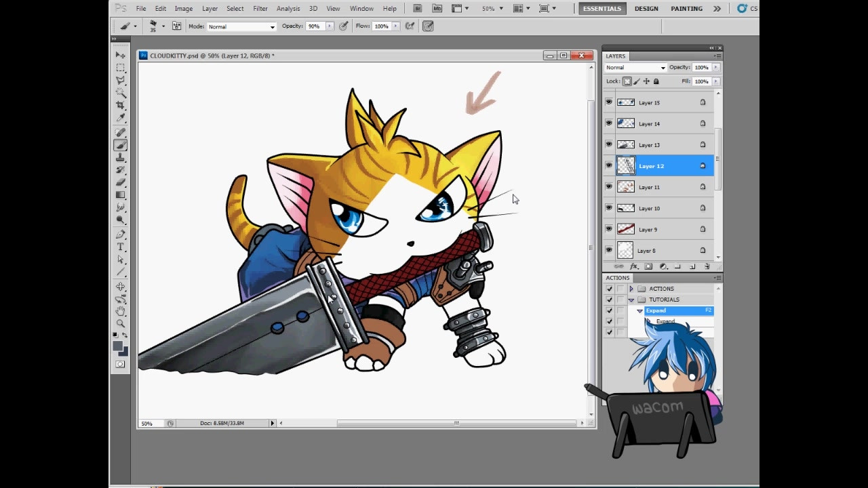Hide Layer 13 visibility eye

[x=609, y=144]
